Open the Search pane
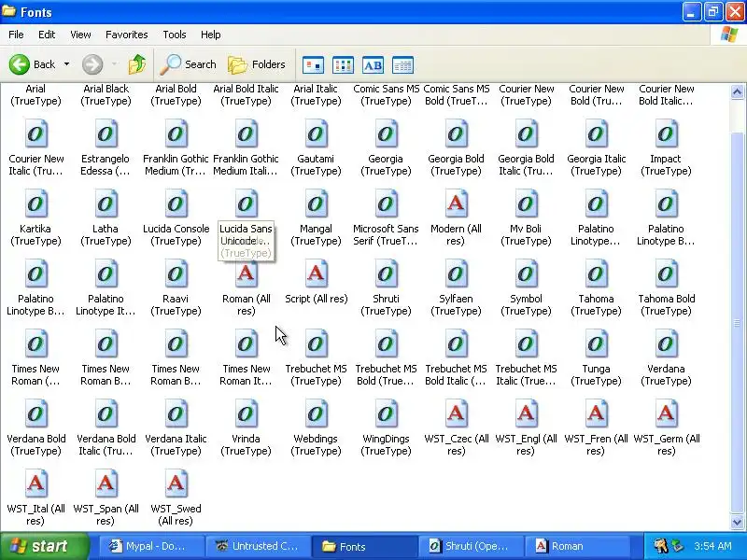 click(x=189, y=64)
